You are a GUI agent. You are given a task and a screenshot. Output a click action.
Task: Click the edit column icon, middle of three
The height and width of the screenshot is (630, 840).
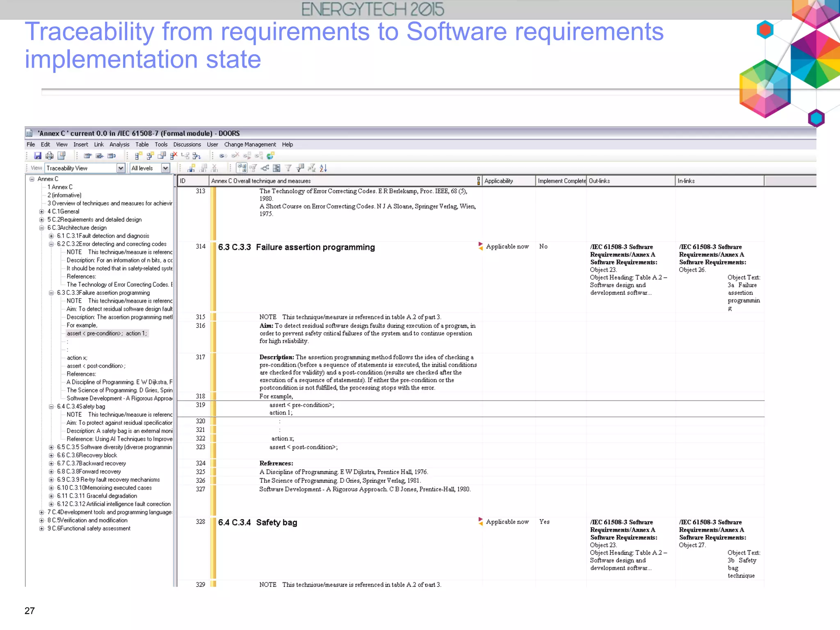click(100, 155)
